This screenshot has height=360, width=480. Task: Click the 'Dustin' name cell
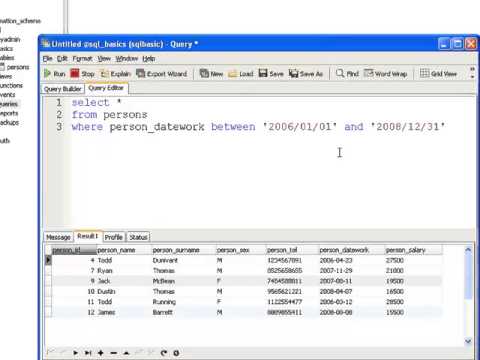point(124,291)
